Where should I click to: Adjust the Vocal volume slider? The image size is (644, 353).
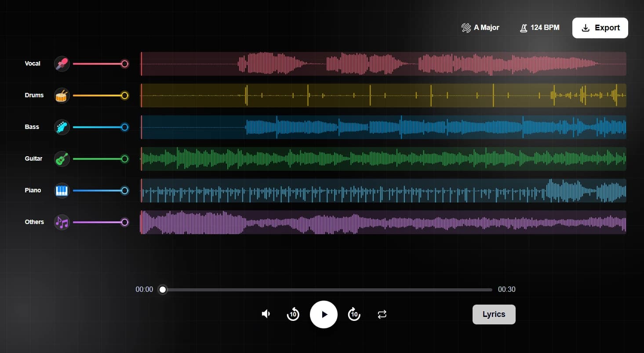click(100, 64)
